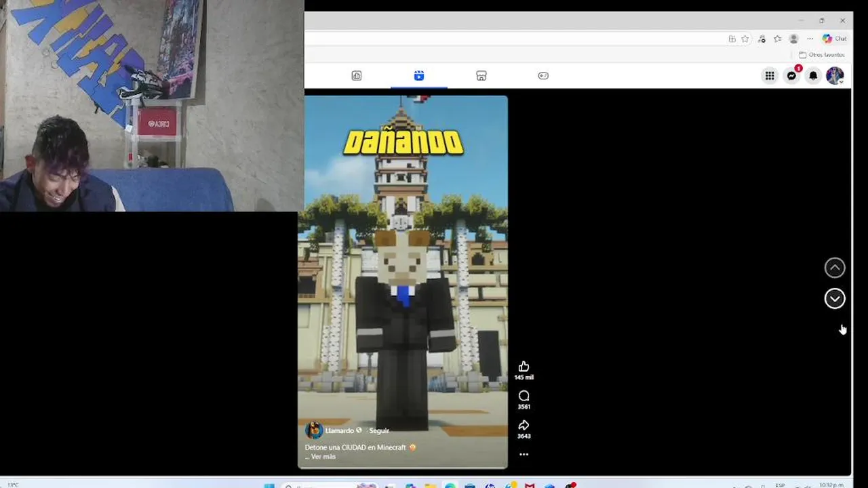Like the reel with thumbs-up icon
The image size is (868, 488).
pos(524,367)
